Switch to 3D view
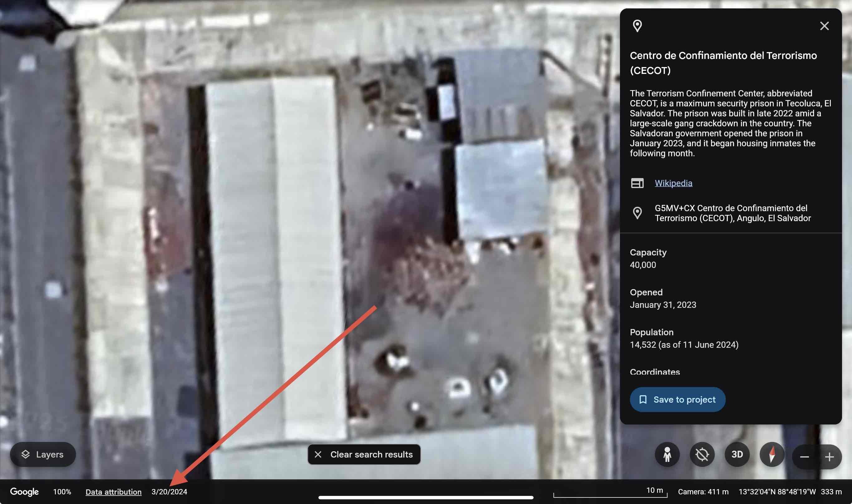The width and height of the screenshot is (852, 504). 737,454
